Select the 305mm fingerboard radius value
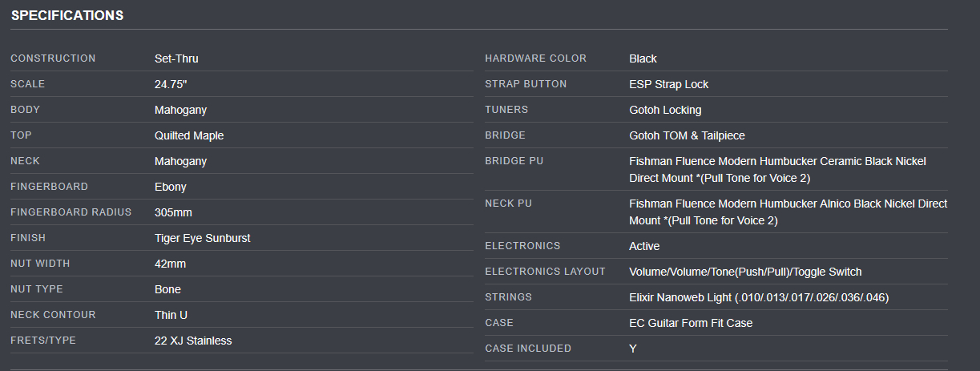The height and width of the screenshot is (371, 980). [173, 212]
